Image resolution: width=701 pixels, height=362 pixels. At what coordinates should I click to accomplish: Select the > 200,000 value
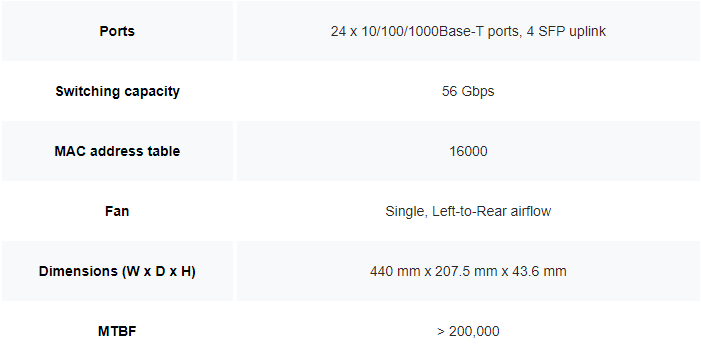coord(468,331)
